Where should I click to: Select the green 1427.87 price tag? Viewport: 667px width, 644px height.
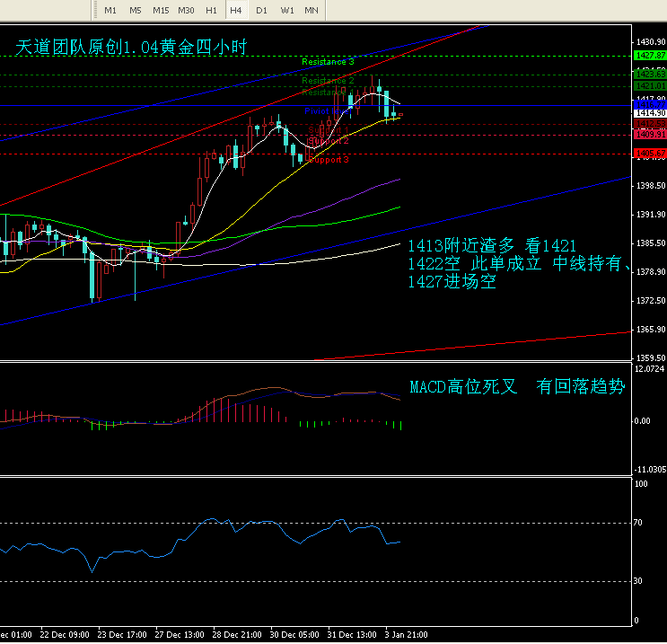(x=649, y=56)
